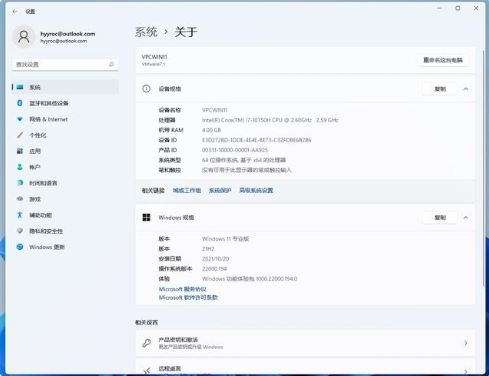Screen dimensions: 489x376
Task: Open the Microsoft Software License Terms link
Action: click(x=188, y=297)
